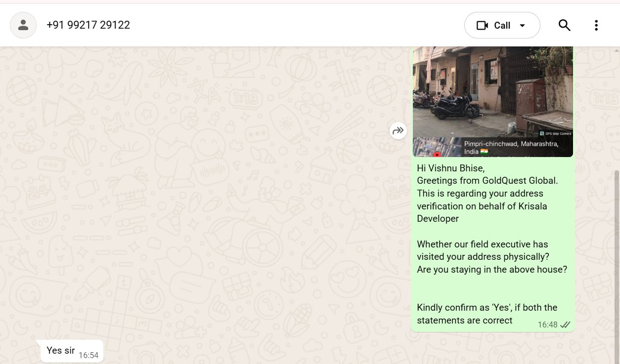The width and height of the screenshot is (620, 364).
Task: Click the "Greetings from GoldQuest Global" text
Action: 487,181
